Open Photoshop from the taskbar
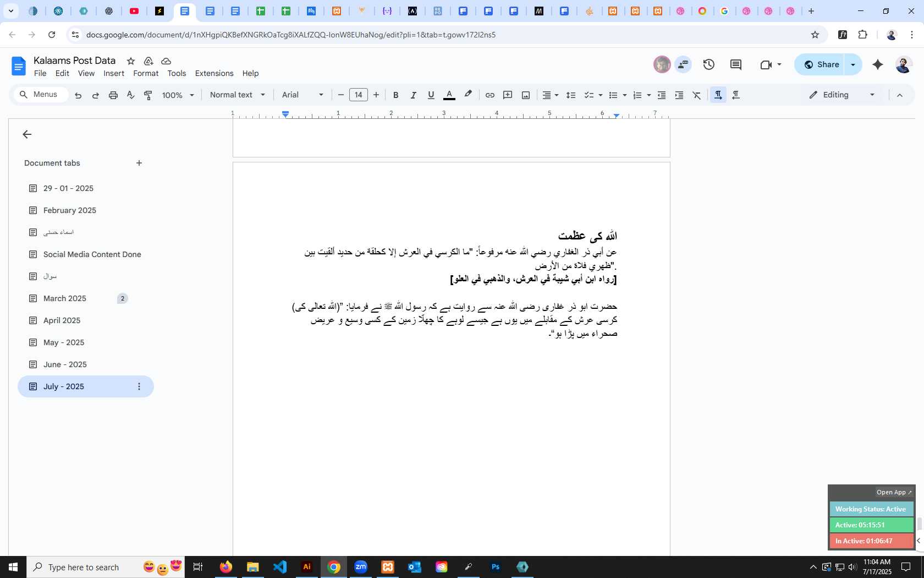The height and width of the screenshot is (578, 924). pos(496,567)
